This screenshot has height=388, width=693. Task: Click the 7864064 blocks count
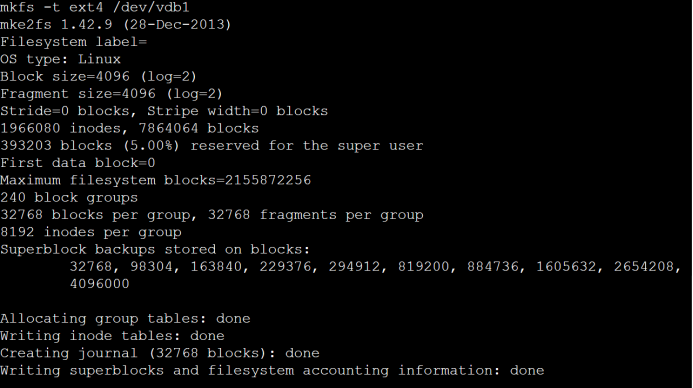pos(198,128)
